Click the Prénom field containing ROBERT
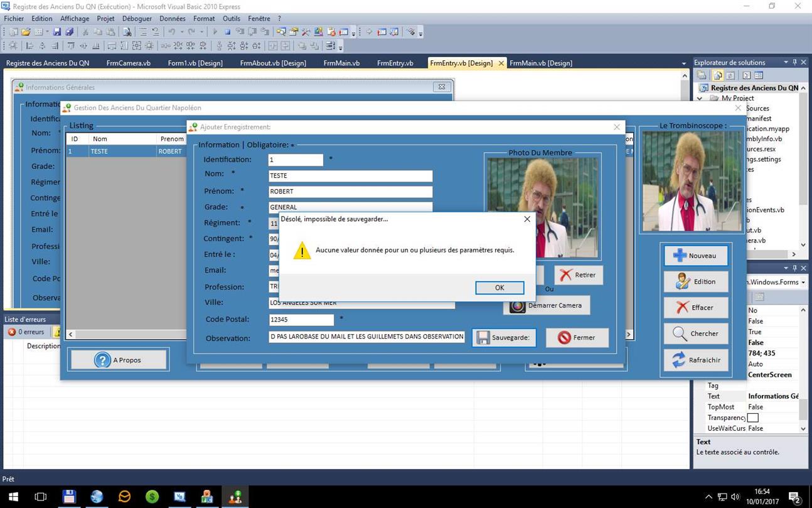Screen dimensions: 812x508 (x=350, y=192)
